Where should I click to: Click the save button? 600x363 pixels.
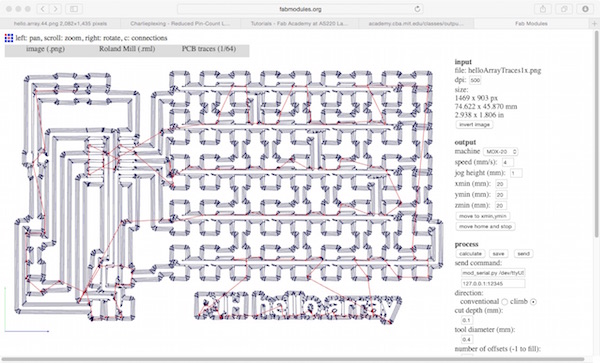pos(498,254)
